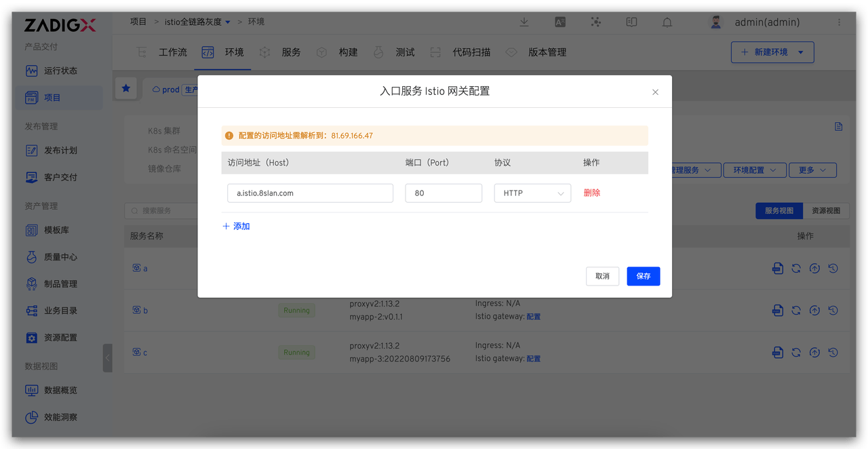Click the 访问地址 Host input field

click(x=310, y=193)
